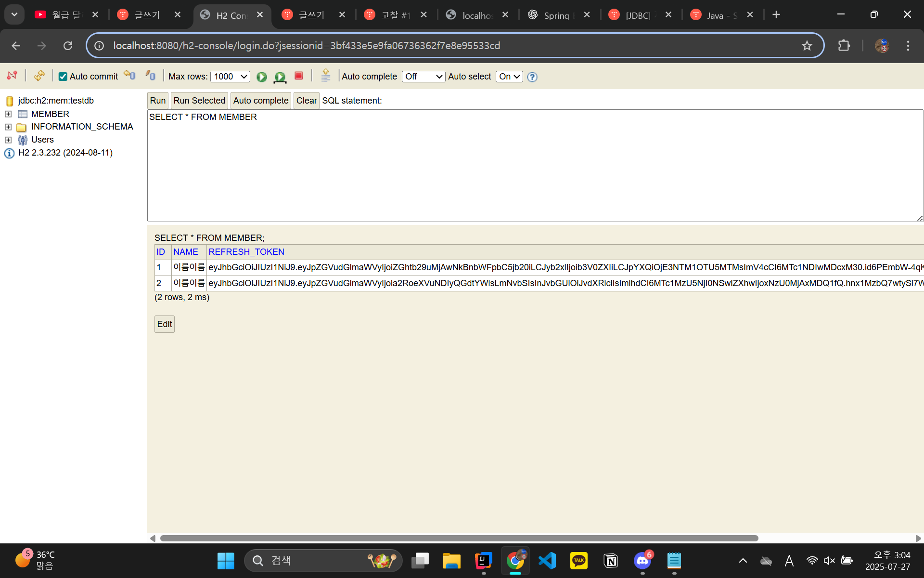The height and width of the screenshot is (578, 924).
Task: Open the Auto select On dropdown
Action: 509,77
